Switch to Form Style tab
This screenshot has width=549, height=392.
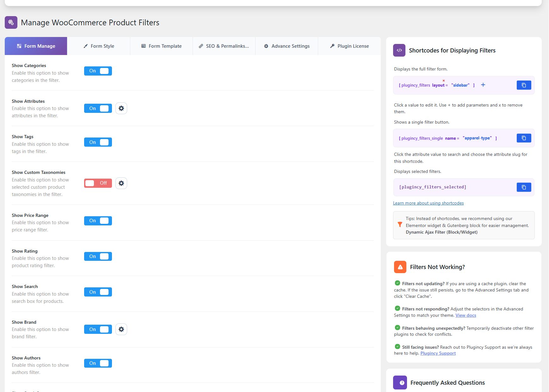[x=99, y=46]
